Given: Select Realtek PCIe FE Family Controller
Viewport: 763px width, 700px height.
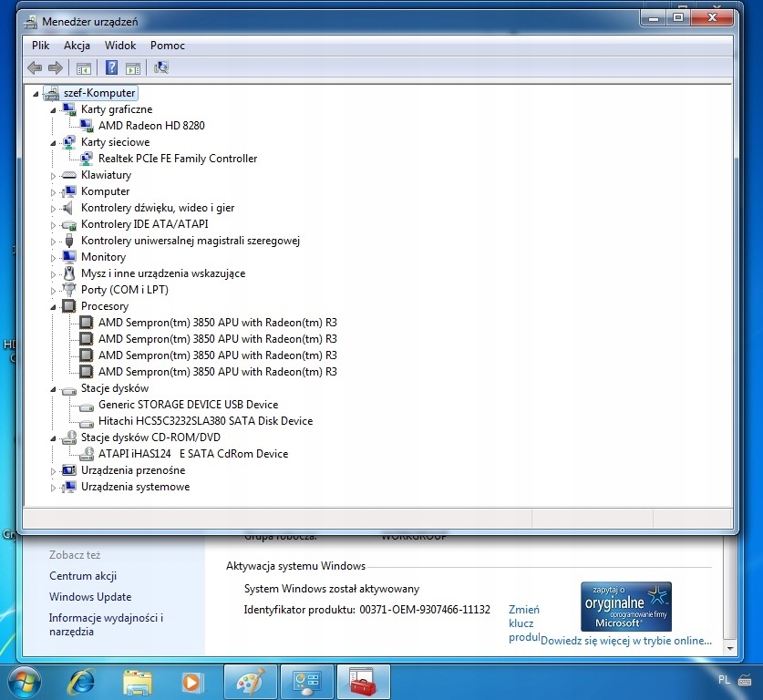Looking at the screenshot, I should point(178,158).
